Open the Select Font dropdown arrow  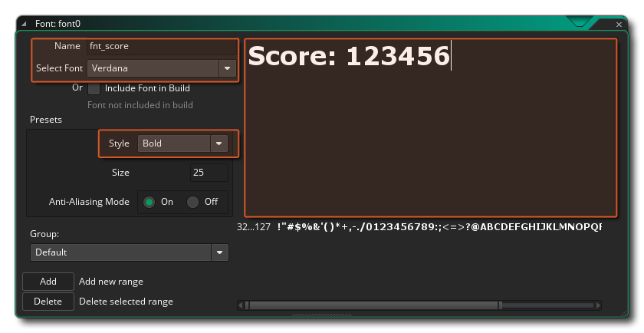pyautogui.click(x=227, y=68)
